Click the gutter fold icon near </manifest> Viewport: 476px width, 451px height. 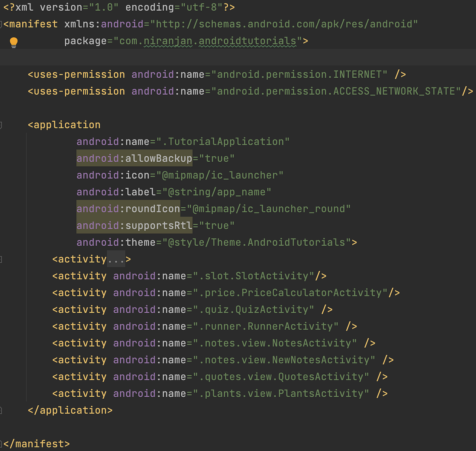coord(1,443)
